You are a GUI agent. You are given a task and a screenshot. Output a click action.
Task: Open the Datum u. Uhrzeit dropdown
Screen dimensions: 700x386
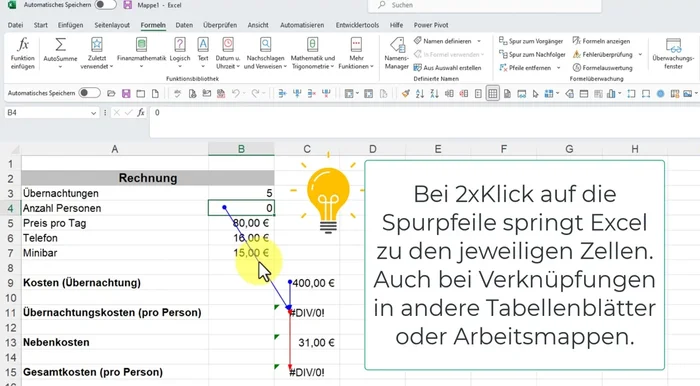coord(228,53)
